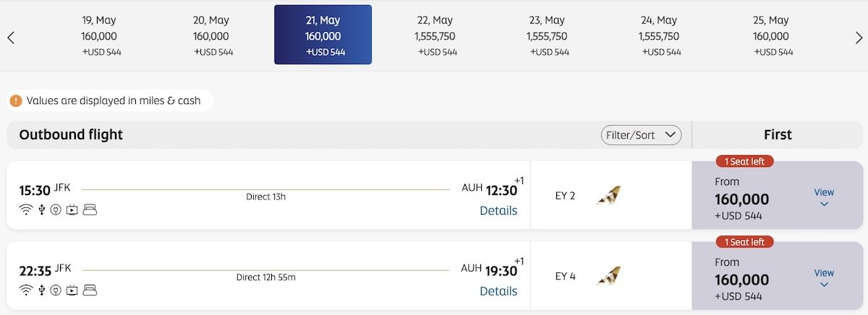This screenshot has width=868, height=315.
Task: Click the Etihad tail logo for EY 4
Action: coord(608,275)
